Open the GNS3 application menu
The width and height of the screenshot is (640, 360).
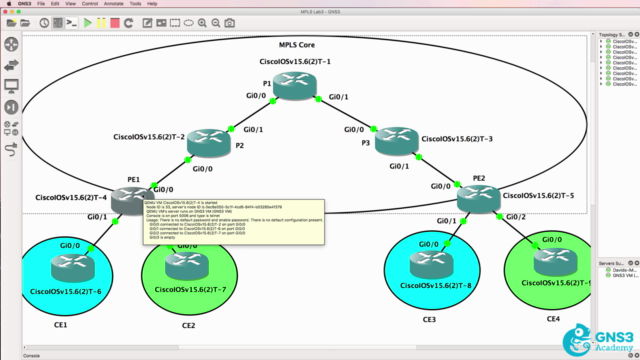[24, 4]
